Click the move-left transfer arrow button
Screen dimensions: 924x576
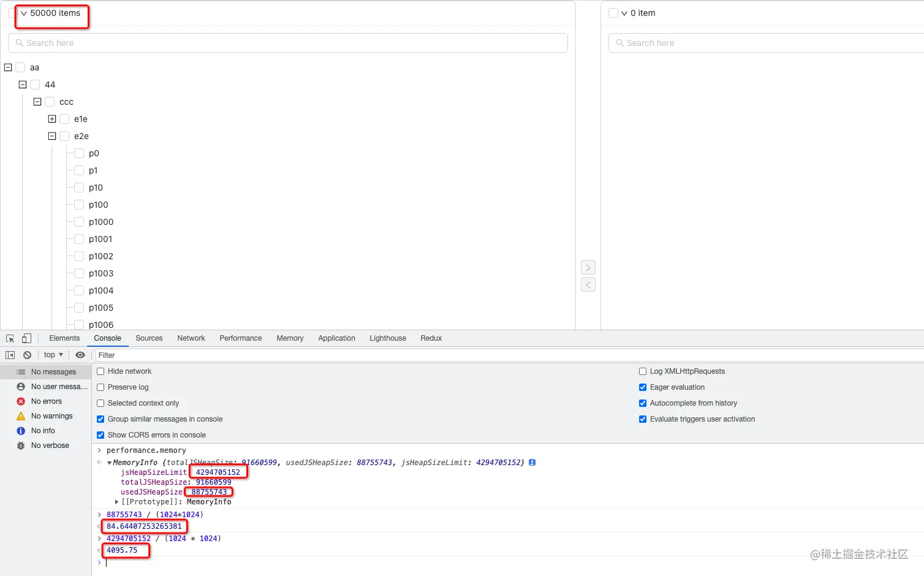588,284
